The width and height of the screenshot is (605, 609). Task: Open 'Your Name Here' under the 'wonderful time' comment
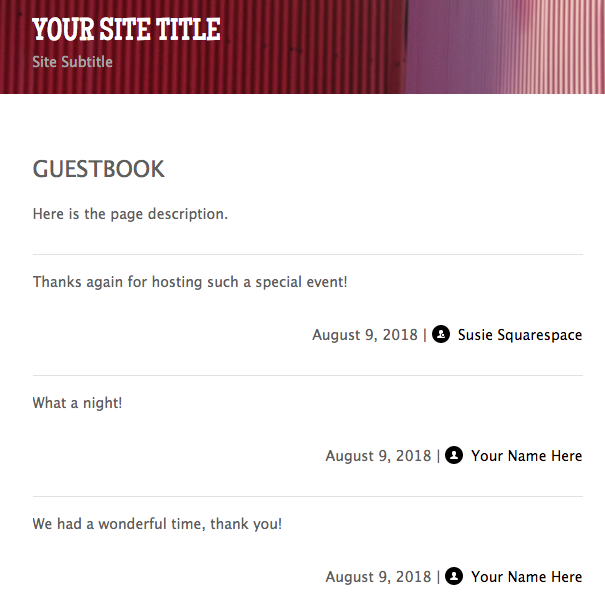click(x=526, y=577)
